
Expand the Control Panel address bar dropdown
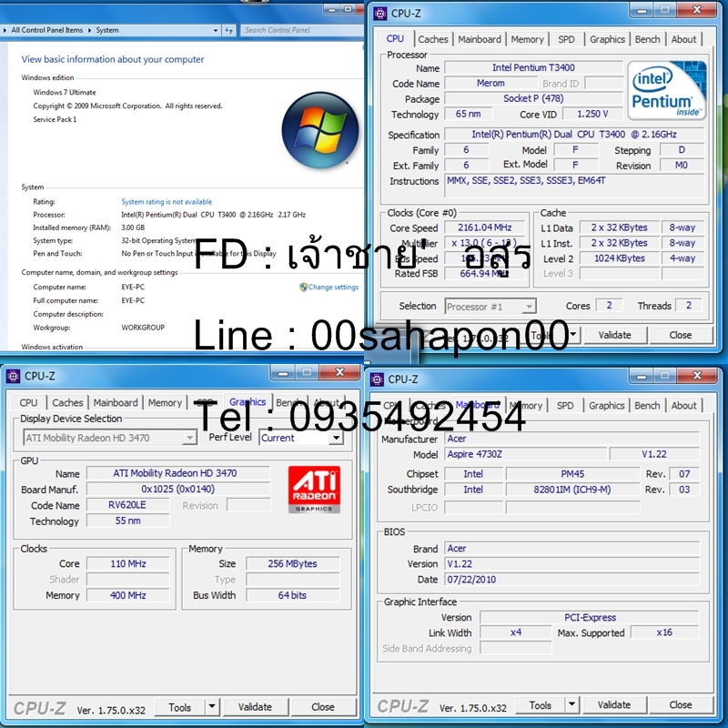tap(216, 31)
